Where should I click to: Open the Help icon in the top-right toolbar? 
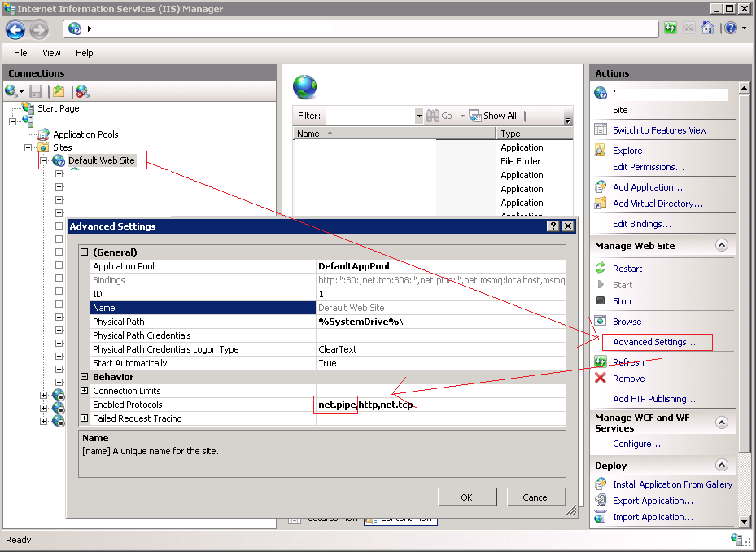click(x=730, y=28)
